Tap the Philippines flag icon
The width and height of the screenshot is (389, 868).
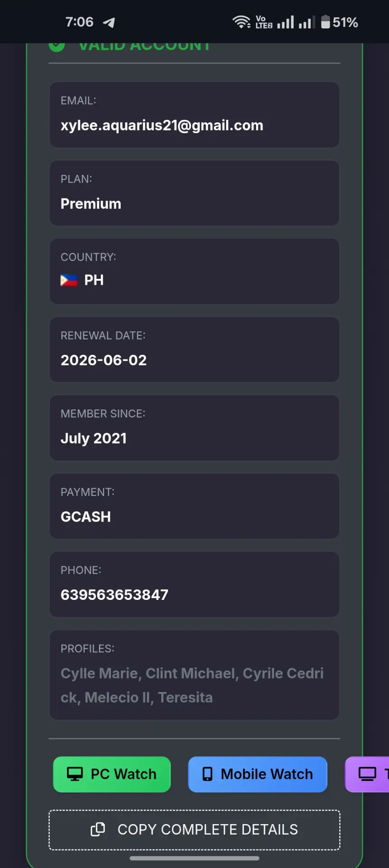69,280
